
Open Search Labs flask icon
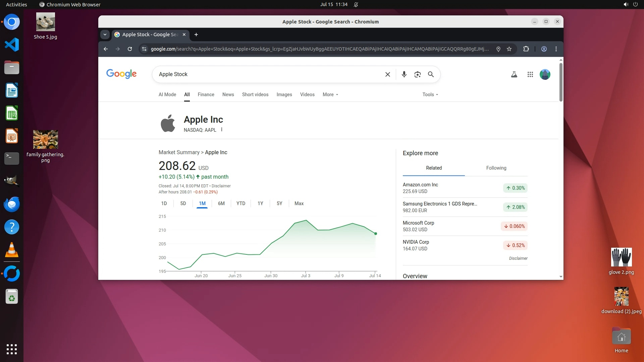tap(514, 74)
